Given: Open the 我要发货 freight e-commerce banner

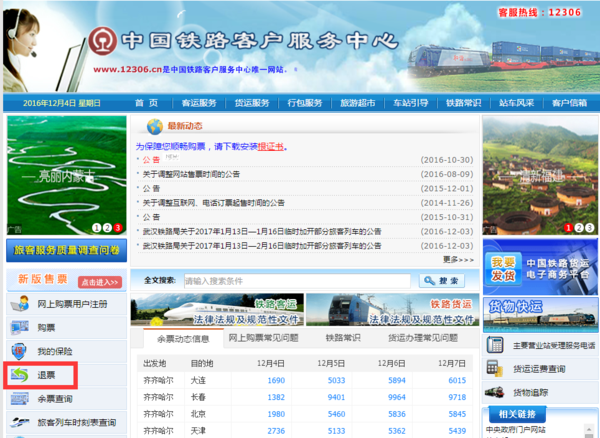Looking at the screenshot, I should click(x=540, y=267).
